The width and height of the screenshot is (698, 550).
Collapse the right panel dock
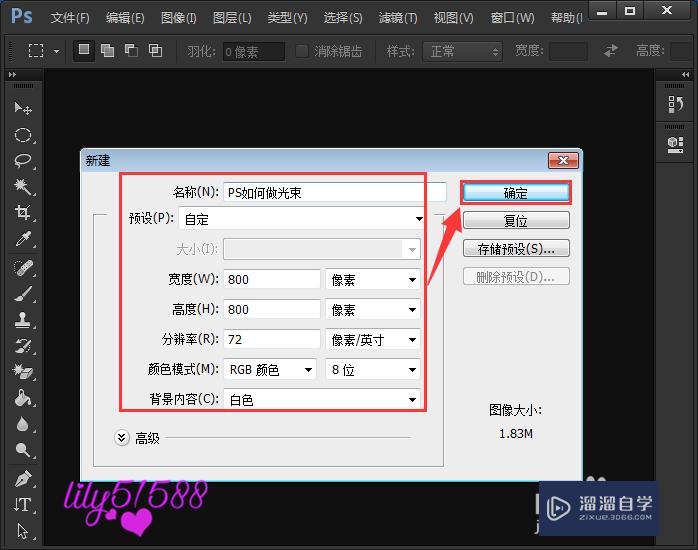pyautogui.click(x=686, y=75)
